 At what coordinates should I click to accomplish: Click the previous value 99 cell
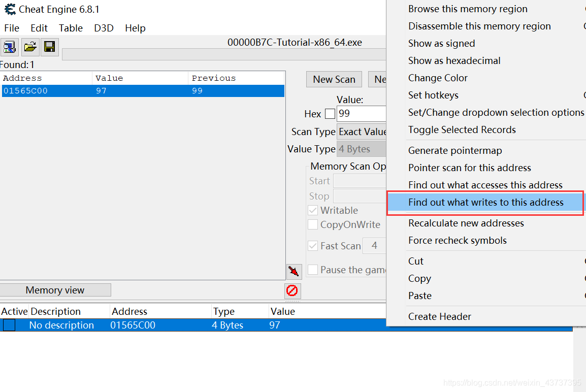pyautogui.click(x=198, y=91)
